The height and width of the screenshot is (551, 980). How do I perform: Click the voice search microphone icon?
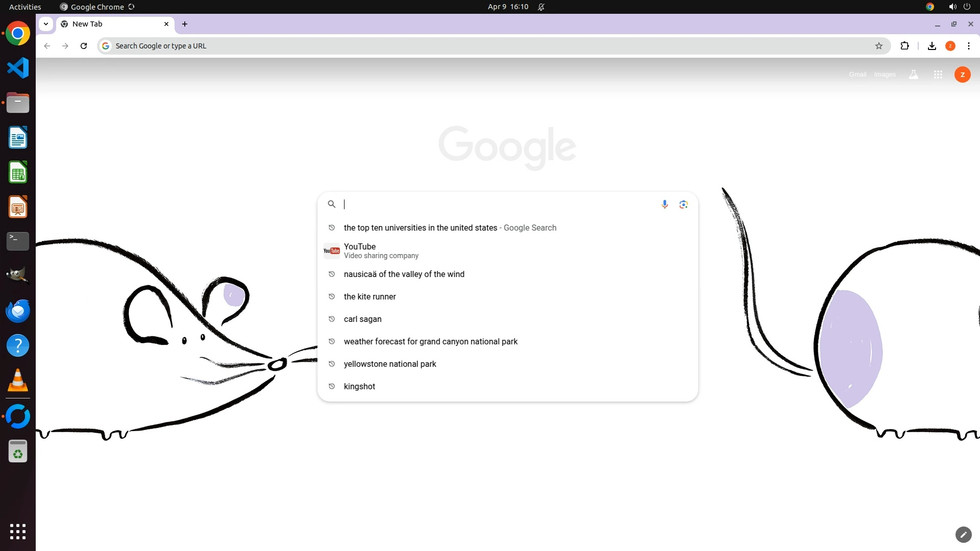[x=665, y=204]
